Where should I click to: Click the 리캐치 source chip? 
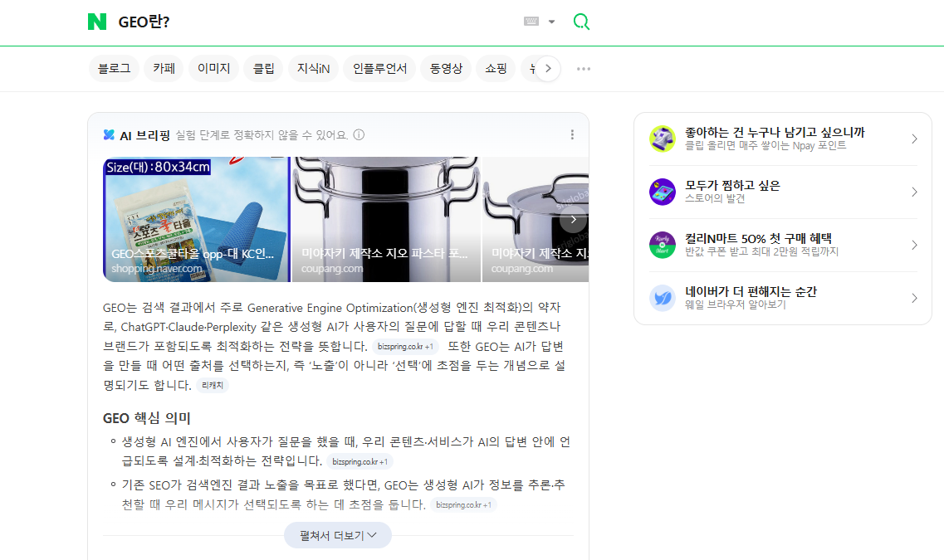click(213, 385)
